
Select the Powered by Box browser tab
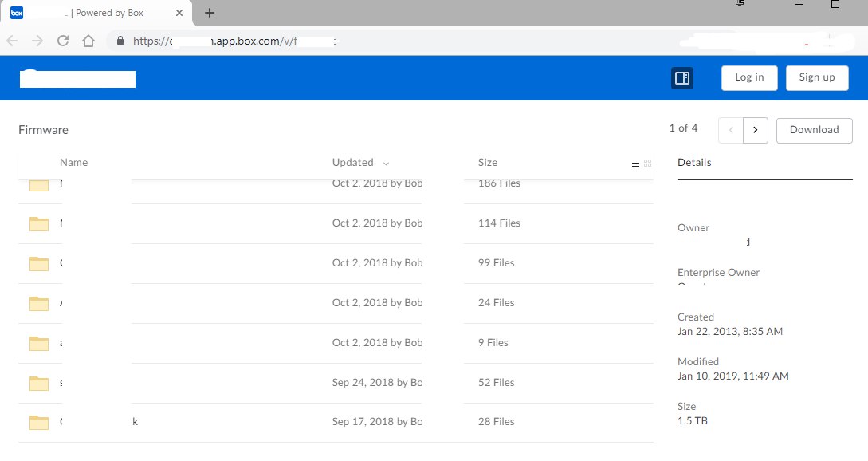(x=96, y=13)
